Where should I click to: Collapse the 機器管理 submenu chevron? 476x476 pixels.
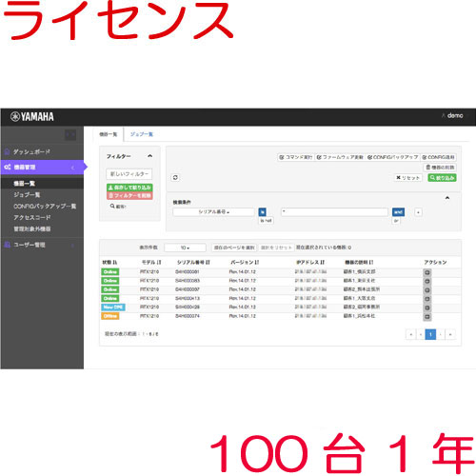72,168
